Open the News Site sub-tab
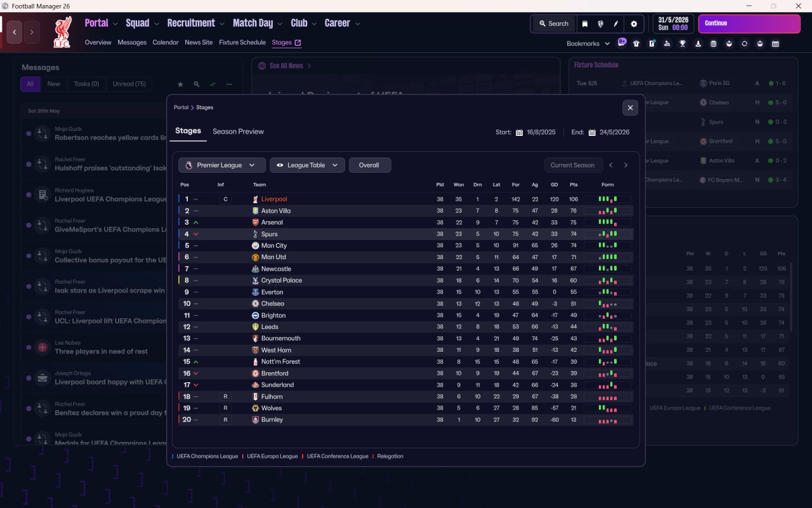The height and width of the screenshot is (508, 812). (x=199, y=43)
